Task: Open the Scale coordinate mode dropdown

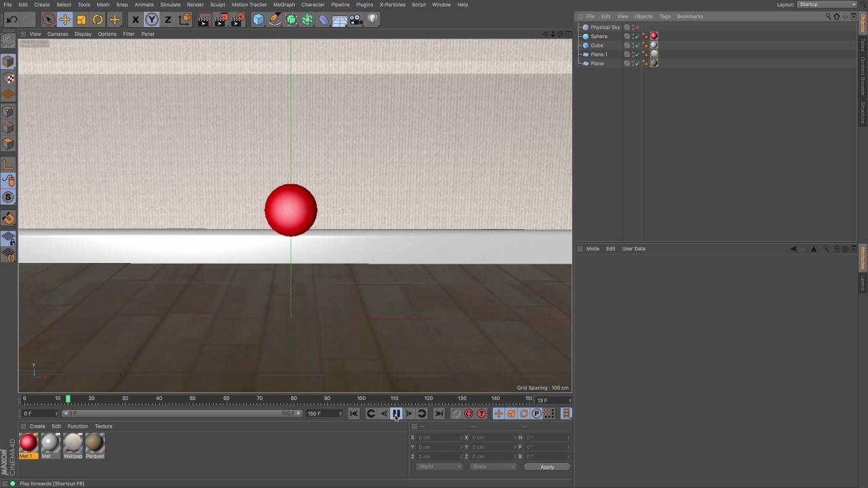Action: tap(493, 466)
